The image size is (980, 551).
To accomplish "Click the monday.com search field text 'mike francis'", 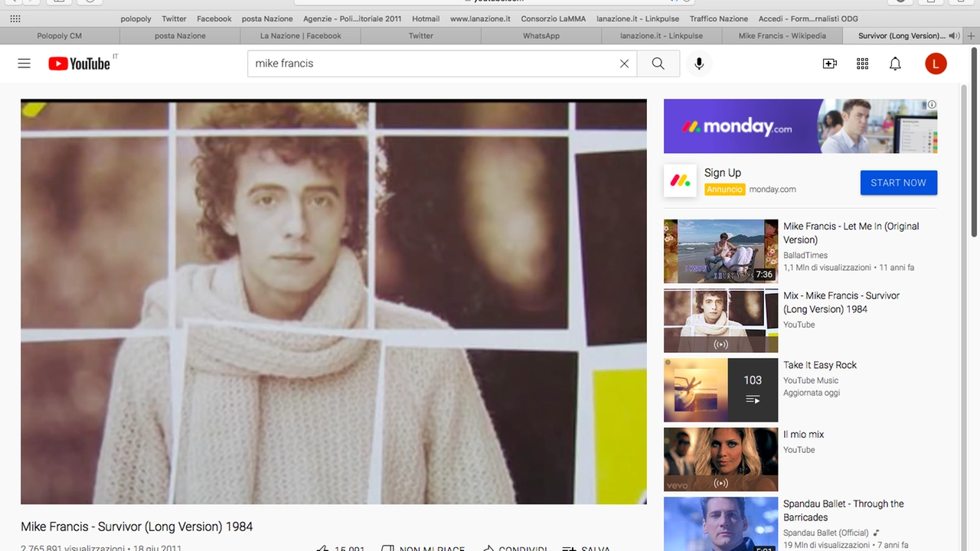I will 284,64.
